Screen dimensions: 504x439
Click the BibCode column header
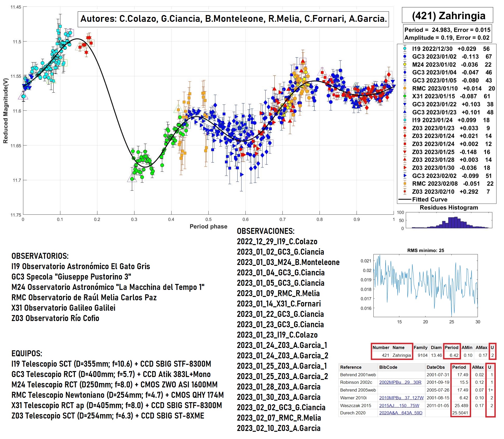coord(388,367)
